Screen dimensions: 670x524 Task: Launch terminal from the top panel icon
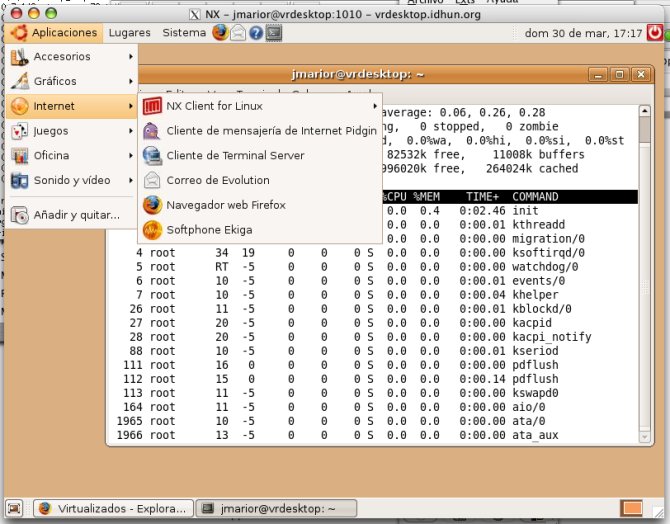point(273,33)
